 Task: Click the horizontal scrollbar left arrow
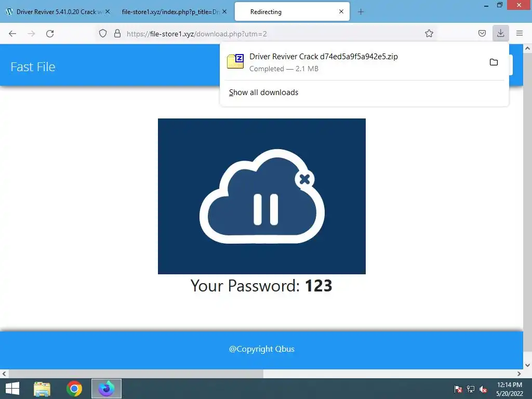point(4,374)
